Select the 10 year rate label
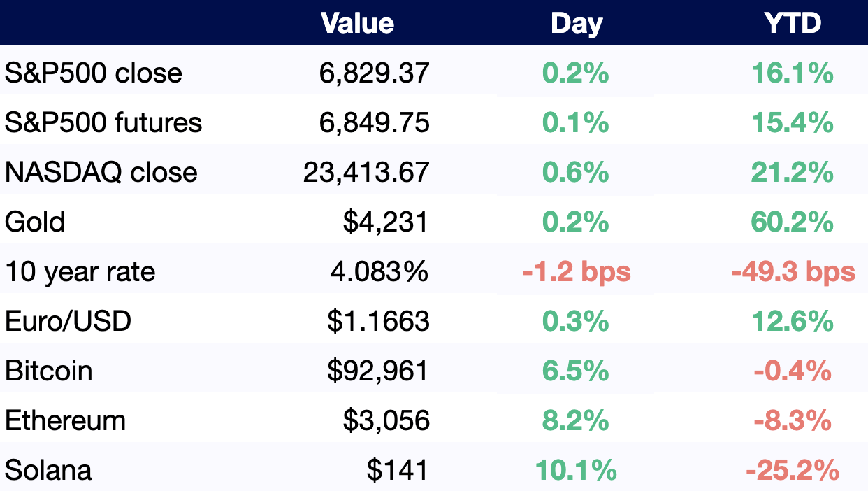868x491 pixels. (x=80, y=271)
